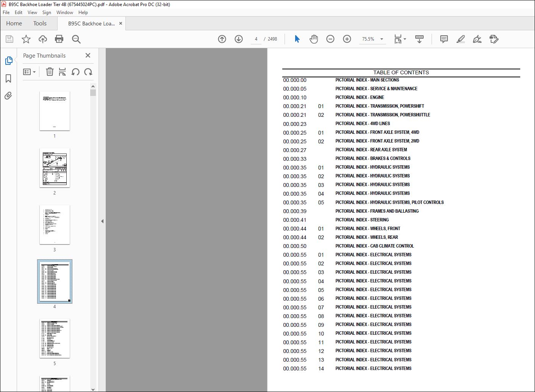Click the 75.5% zoom value field

click(368, 39)
